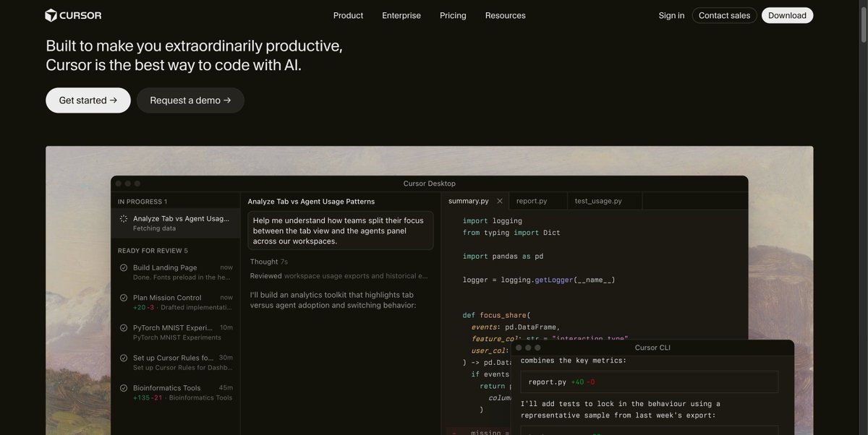Click the prompt box starting 'Help me understand'
This screenshot has height=435, width=868.
pos(341,231)
